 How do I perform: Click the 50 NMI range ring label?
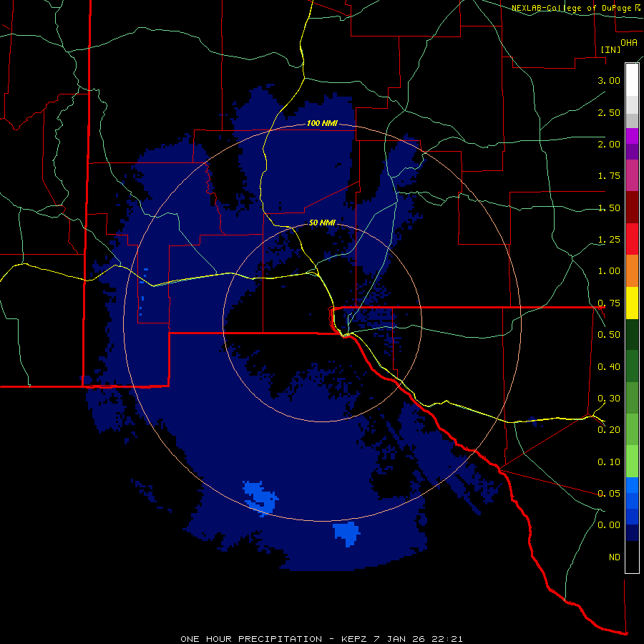322,223
